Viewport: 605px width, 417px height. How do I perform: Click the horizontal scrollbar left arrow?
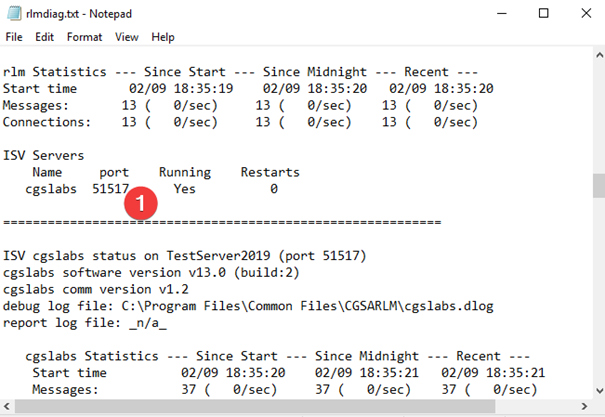[7, 408]
